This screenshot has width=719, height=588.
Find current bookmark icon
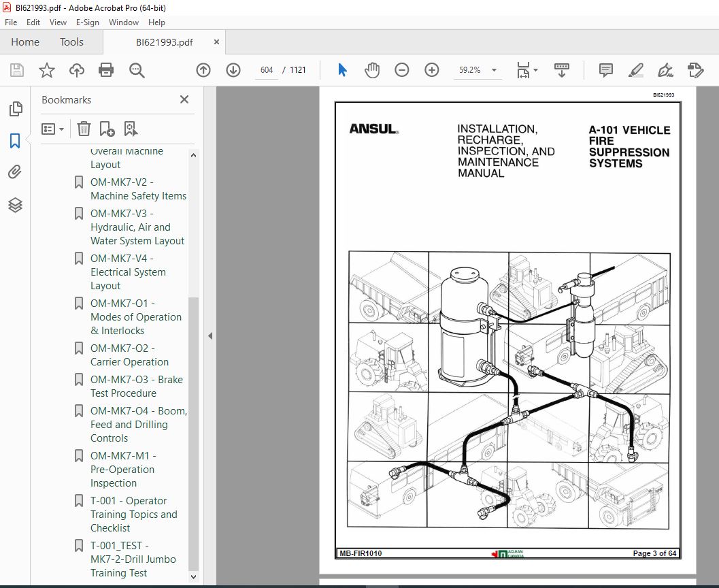click(x=131, y=129)
